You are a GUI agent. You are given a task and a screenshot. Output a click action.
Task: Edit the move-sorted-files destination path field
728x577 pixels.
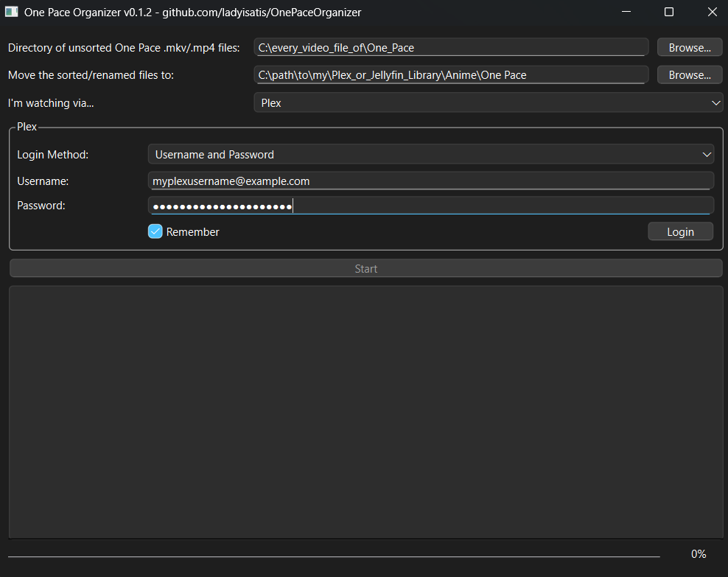coord(451,74)
